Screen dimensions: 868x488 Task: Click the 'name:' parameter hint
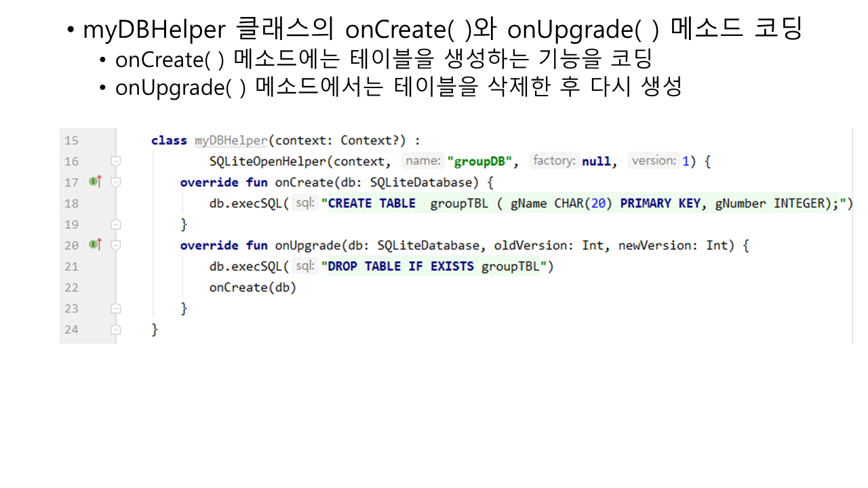tap(422, 161)
